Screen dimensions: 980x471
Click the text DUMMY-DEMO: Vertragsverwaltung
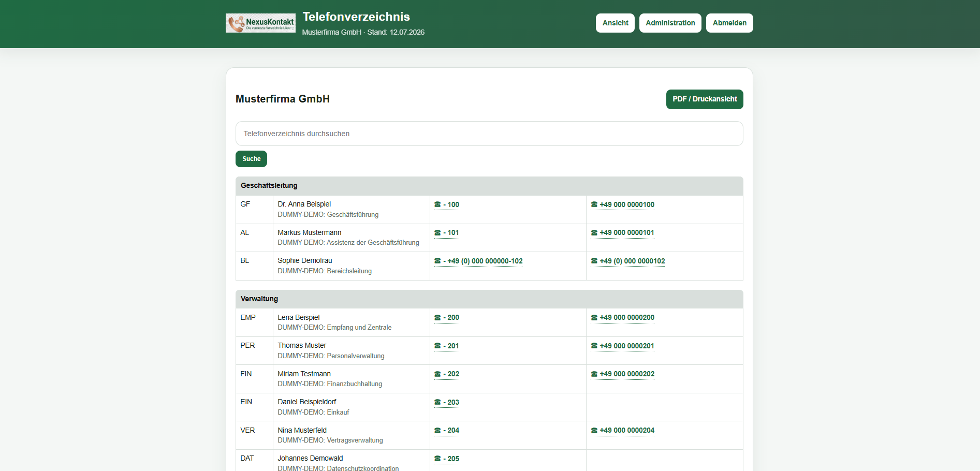[x=330, y=440]
